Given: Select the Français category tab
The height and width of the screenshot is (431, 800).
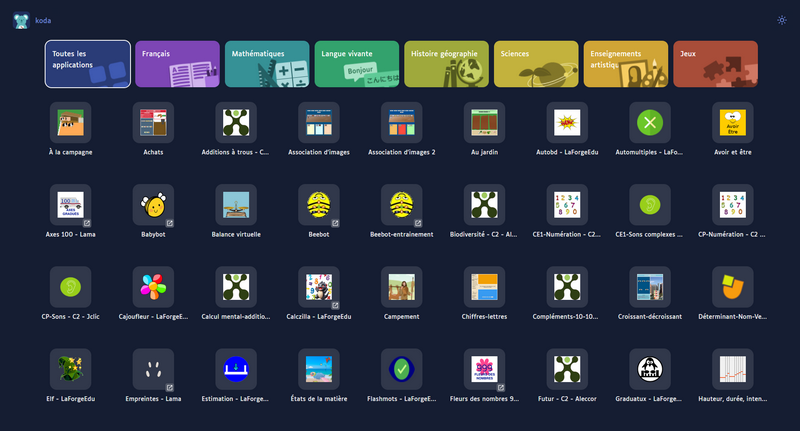Looking at the screenshot, I should [177, 64].
